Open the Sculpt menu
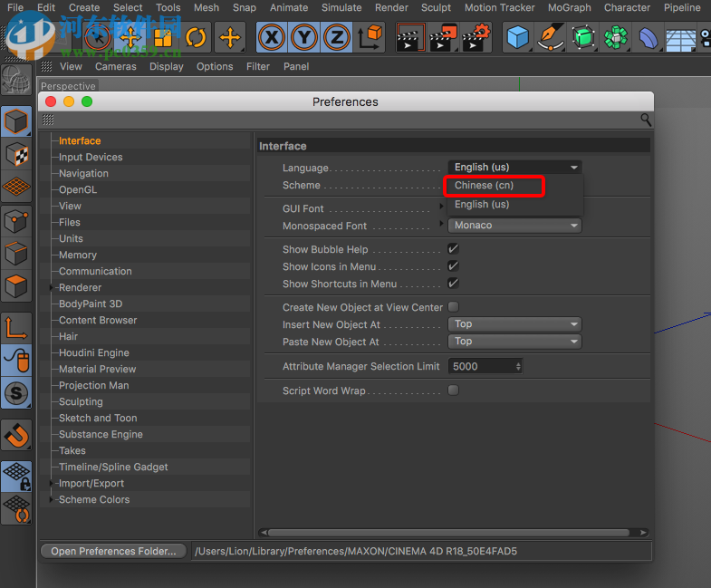Screen dimensions: 711x588 point(436,8)
